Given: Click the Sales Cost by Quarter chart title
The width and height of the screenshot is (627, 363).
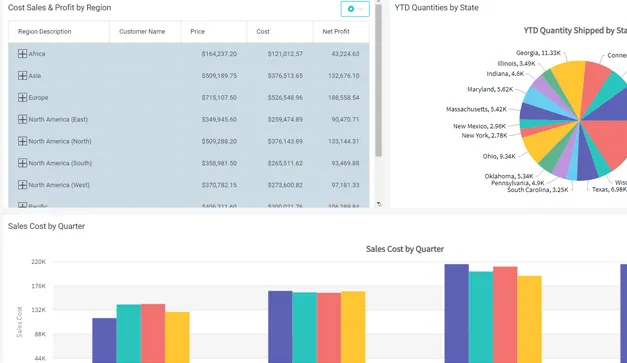Looking at the screenshot, I should tap(405, 249).
